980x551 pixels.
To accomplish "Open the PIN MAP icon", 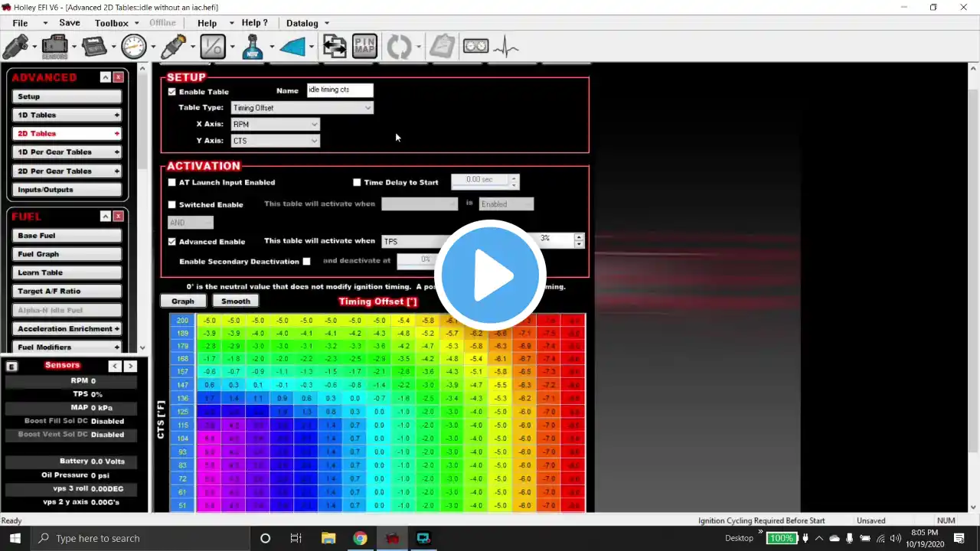I will tap(364, 47).
